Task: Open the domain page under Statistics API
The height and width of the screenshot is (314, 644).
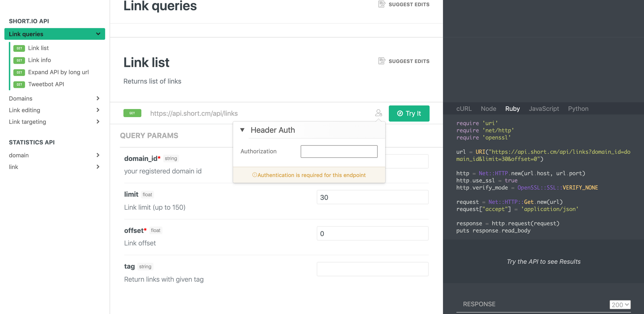Action: (19, 155)
